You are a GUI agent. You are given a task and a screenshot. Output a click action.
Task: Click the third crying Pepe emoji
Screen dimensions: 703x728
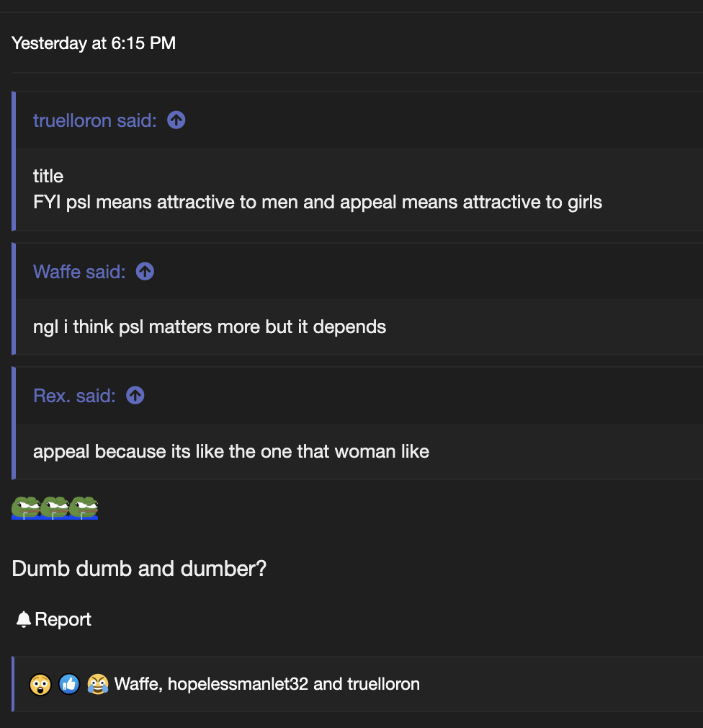[x=84, y=508]
